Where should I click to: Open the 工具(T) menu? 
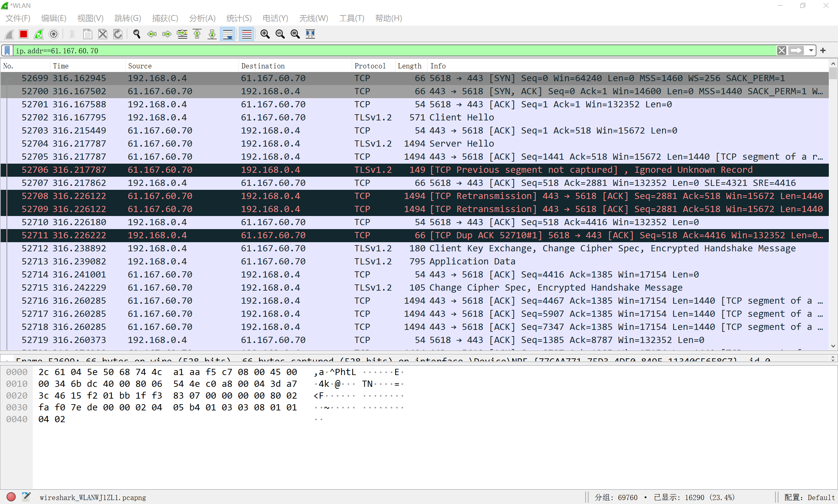click(352, 18)
